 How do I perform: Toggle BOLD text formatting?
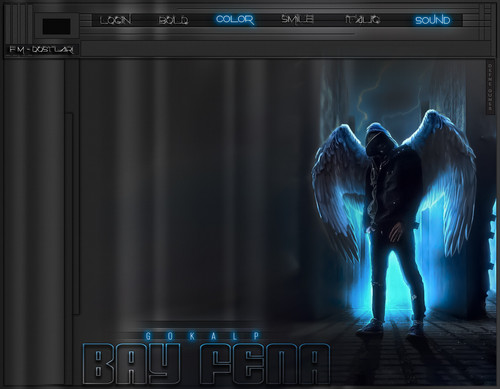(174, 20)
